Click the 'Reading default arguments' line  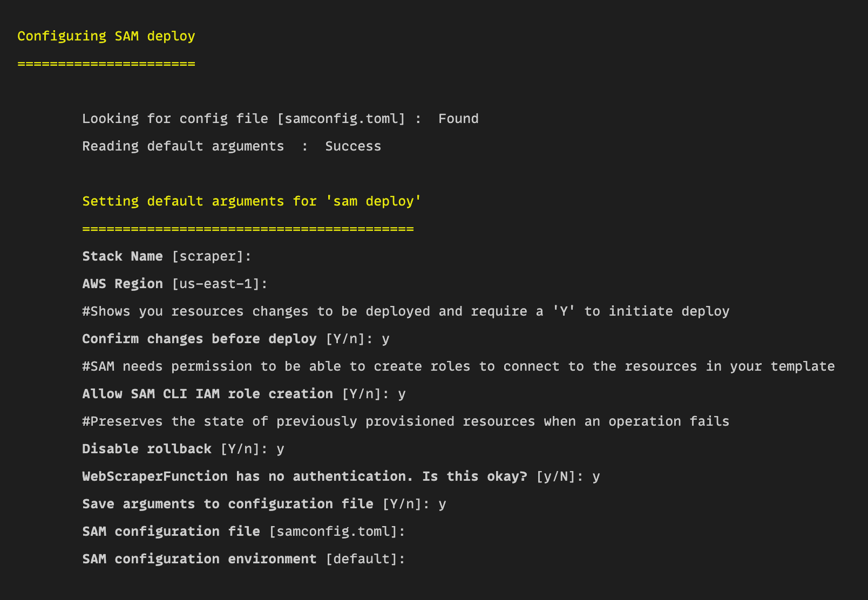tap(183, 146)
